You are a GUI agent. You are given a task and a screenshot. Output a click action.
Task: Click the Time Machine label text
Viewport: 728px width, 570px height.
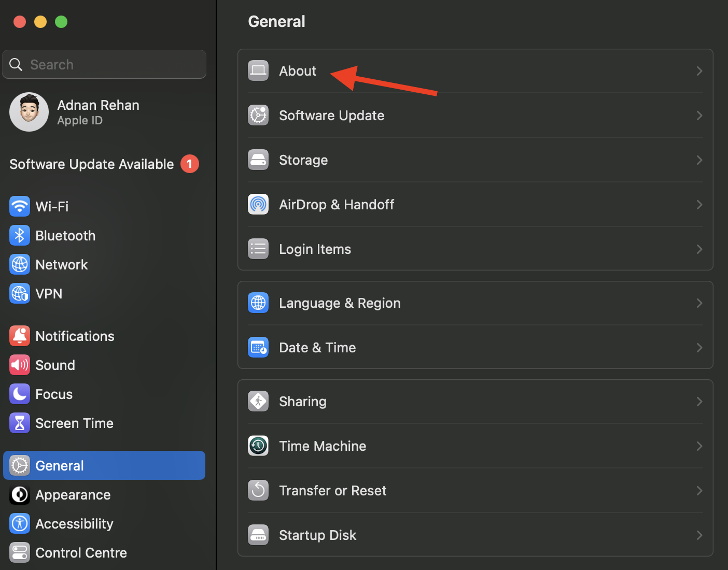point(323,446)
